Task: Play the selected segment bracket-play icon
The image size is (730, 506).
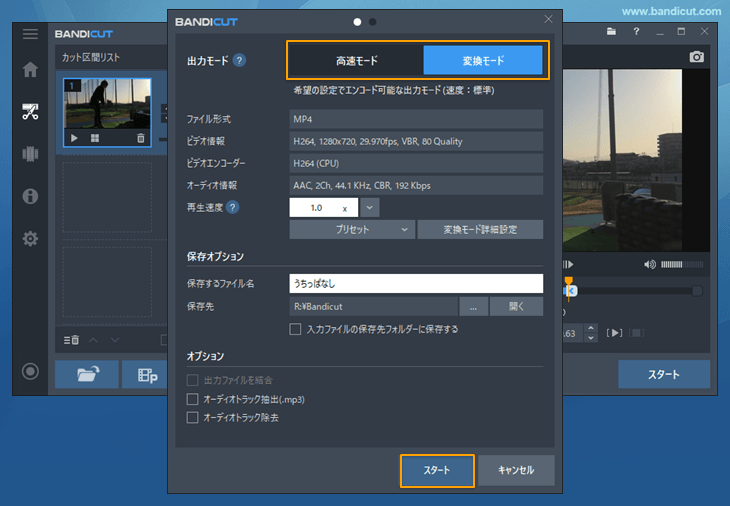Action: click(x=614, y=333)
